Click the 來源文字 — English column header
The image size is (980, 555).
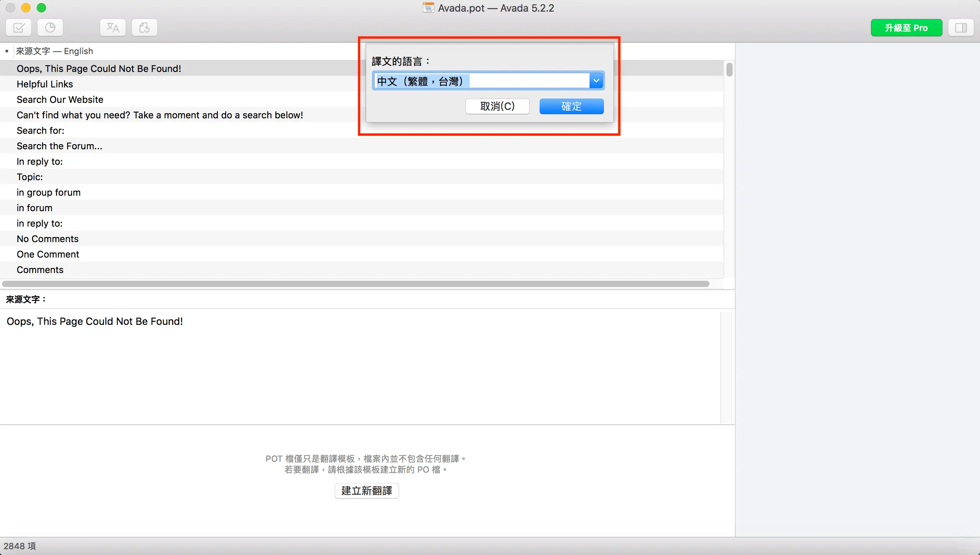click(54, 51)
